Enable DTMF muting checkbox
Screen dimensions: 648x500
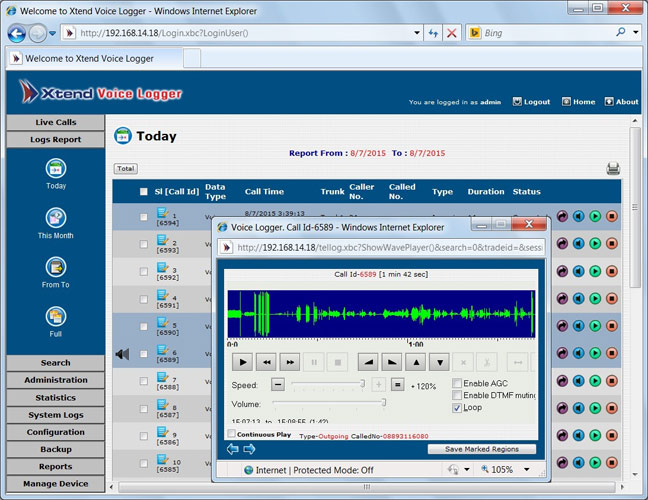point(457,395)
